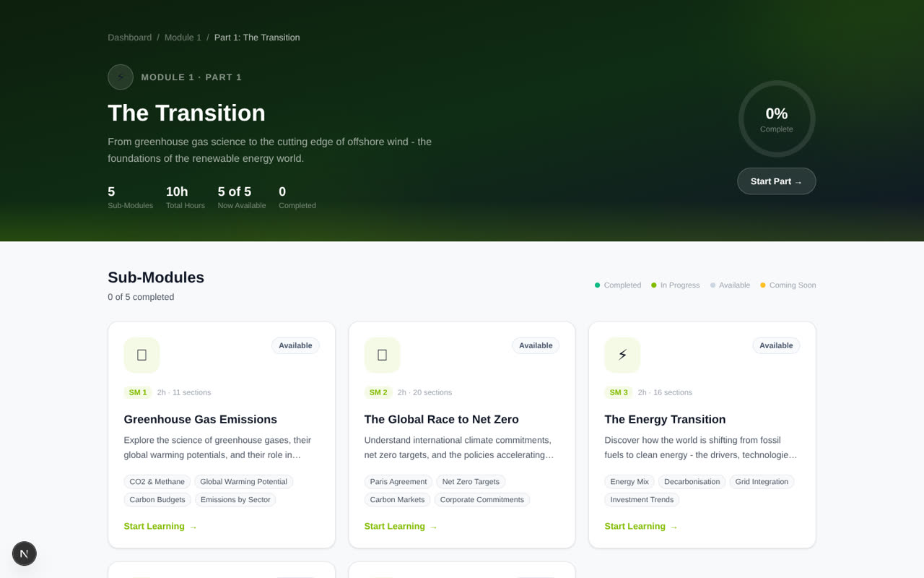924x578 pixels.
Task: Select the Carbon Markets tag
Action: click(x=397, y=499)
